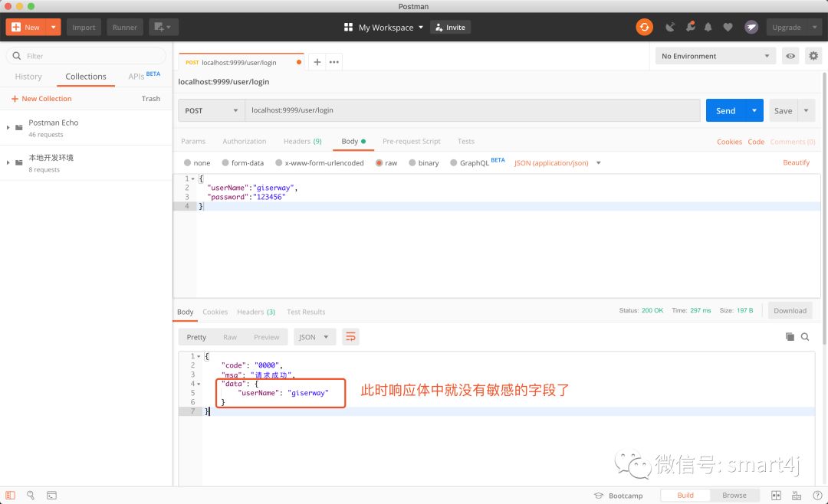This screenshot has height=504, width=828.
Task: Click the wrap text icon beside JSON dropdown
Action: tap(350, 336)
